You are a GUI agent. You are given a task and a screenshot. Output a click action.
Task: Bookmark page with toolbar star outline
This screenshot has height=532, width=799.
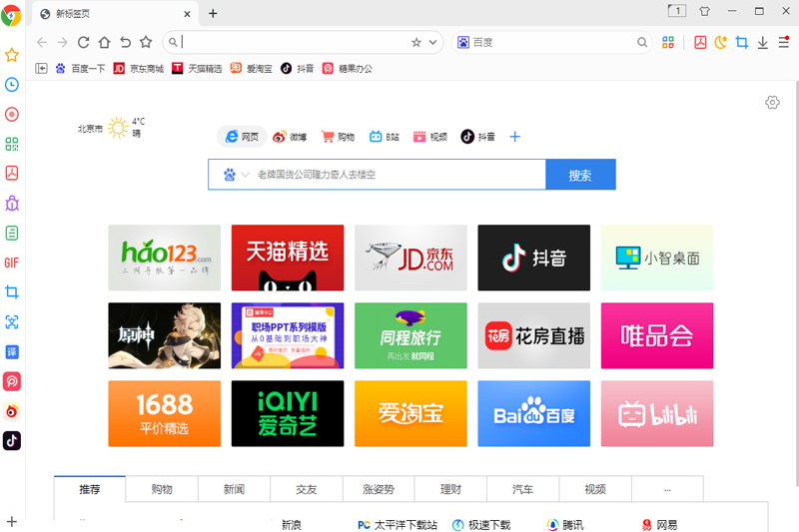pos(146,42)
